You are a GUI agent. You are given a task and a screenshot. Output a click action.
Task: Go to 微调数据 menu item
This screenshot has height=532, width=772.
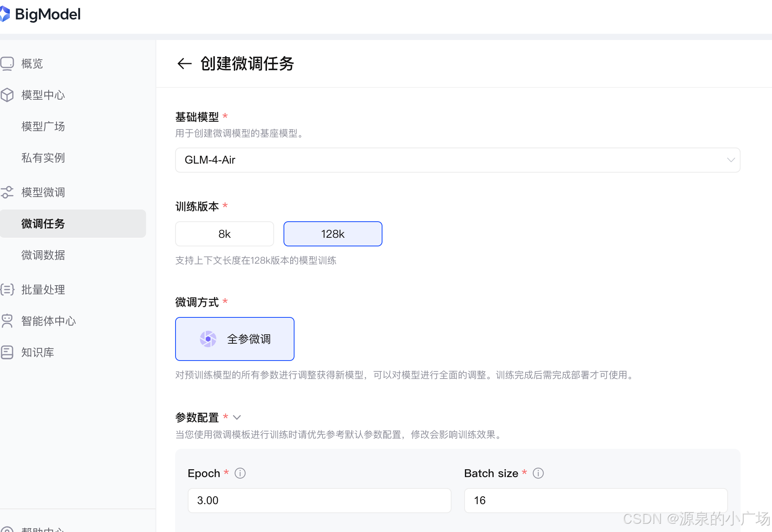tap(43, 255)
